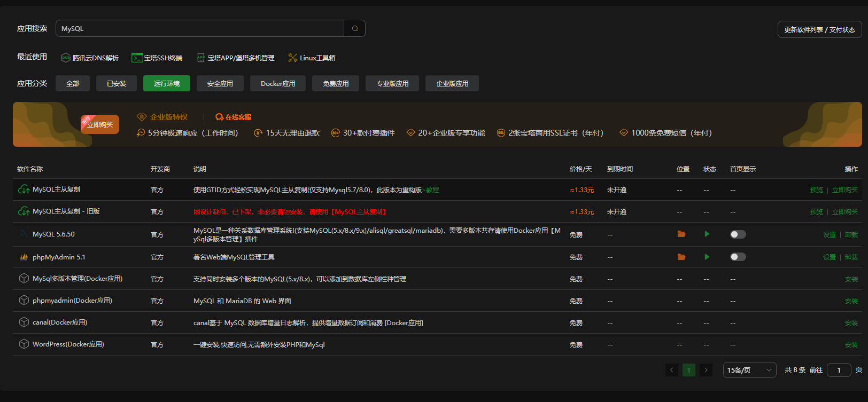Toggle homepage display for phpMyAdmin 5.1
Screen dimensions: 868x402
pos(738,257)
